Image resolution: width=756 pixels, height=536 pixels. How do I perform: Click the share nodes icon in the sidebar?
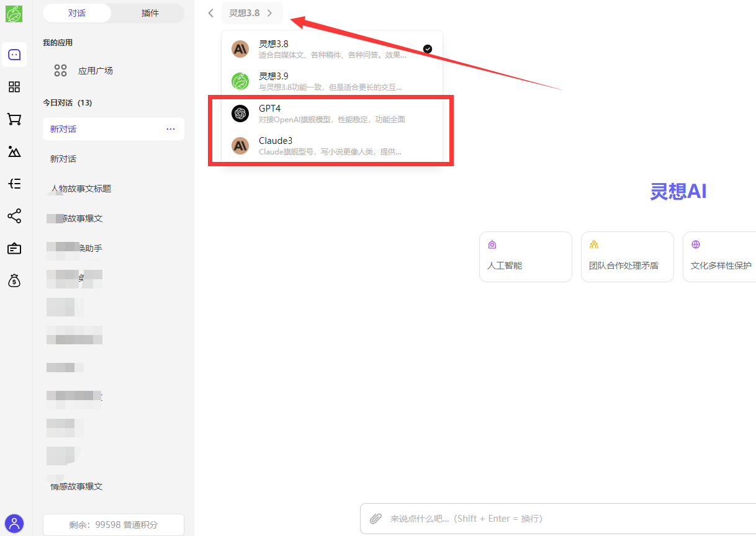pos(14,216)
